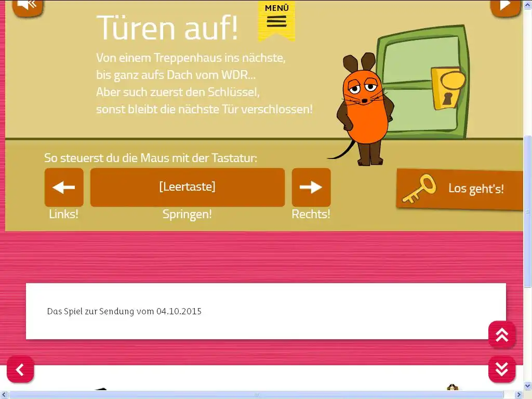Click the scrollbar down arrow
This screenshot has height=399, width=532.
[x=528, y=386]
